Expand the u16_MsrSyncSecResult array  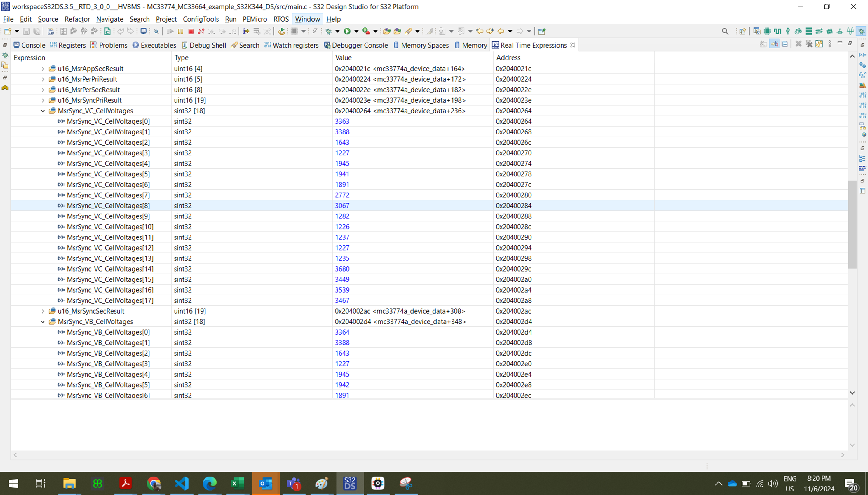point(43,311)
